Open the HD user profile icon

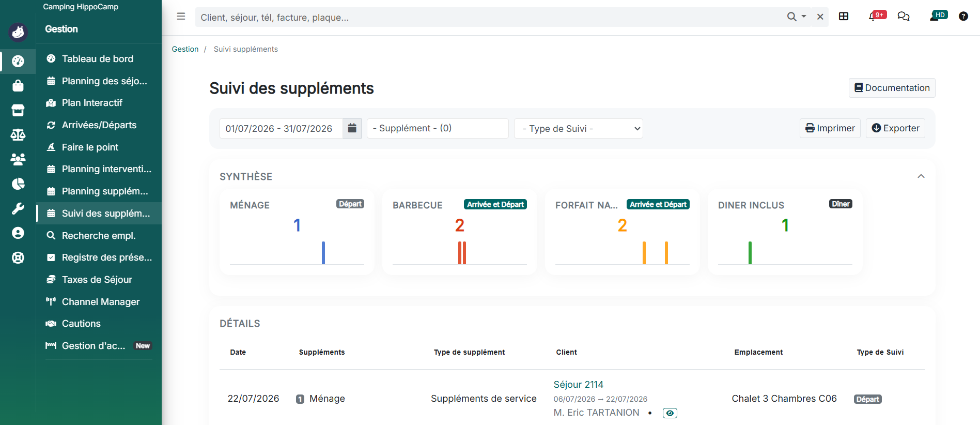(x=939, y=16)
